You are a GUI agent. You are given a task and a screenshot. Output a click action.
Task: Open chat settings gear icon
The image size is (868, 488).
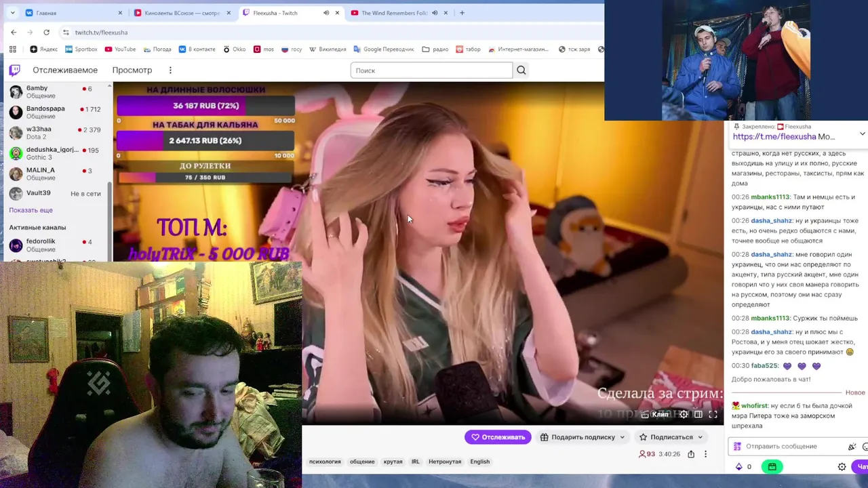[x=842, y=466]
